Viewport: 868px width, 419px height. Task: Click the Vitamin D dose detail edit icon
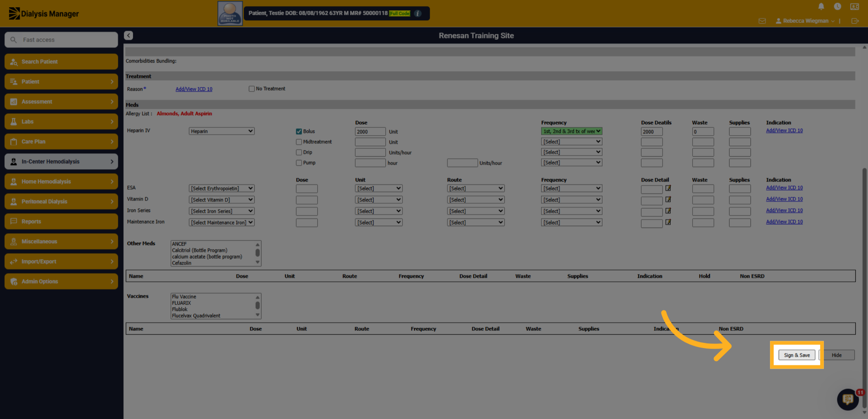[x=668, y=199]
